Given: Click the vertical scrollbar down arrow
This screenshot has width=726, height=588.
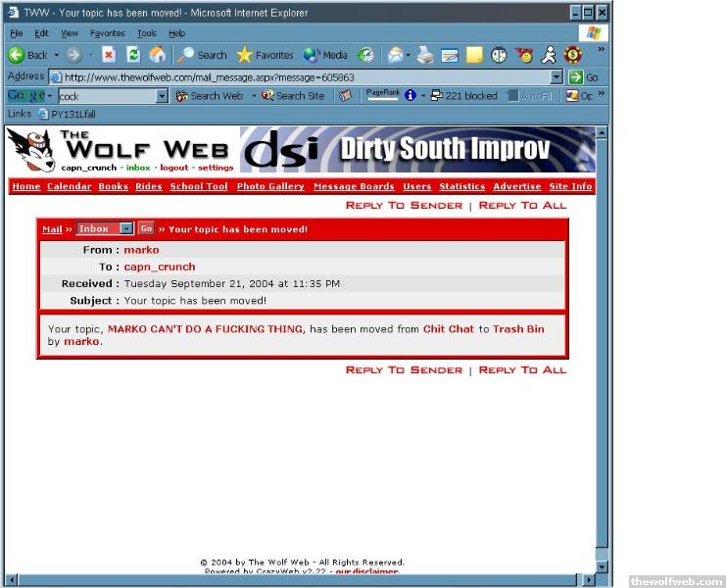Looking at the screenshot, I should click(602, 566).
